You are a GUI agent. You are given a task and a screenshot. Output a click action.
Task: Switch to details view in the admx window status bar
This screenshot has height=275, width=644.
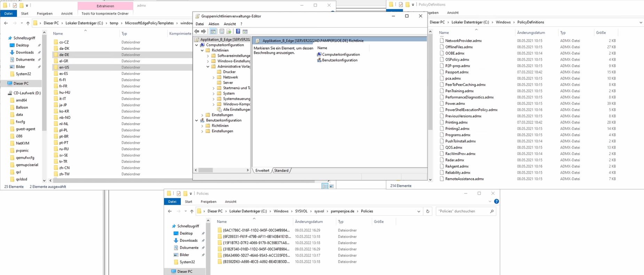325,186
